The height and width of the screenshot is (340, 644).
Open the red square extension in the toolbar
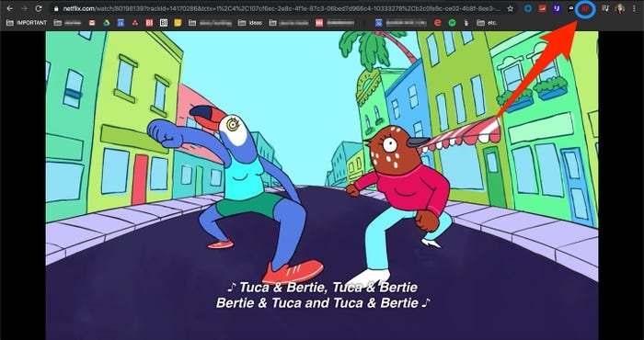(542, 8)
